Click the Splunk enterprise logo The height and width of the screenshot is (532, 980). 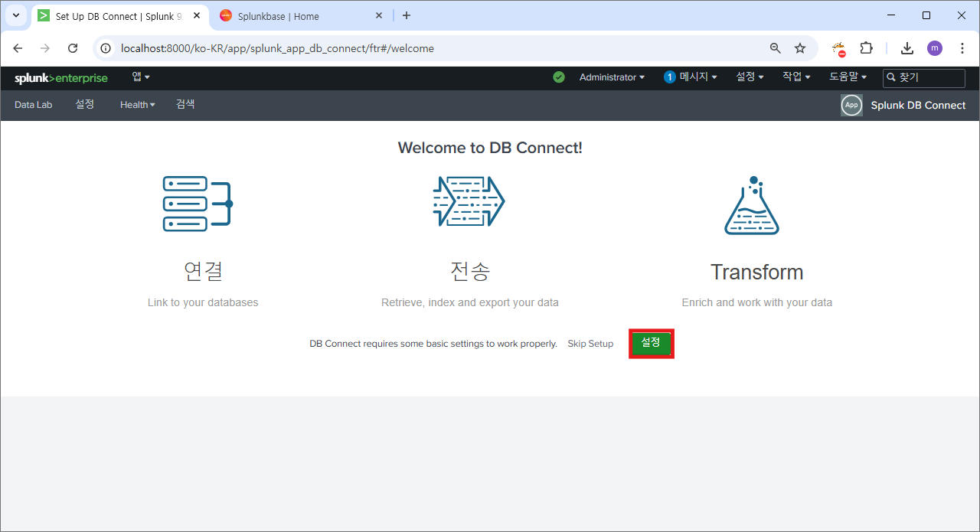click(x=61, y=78)
